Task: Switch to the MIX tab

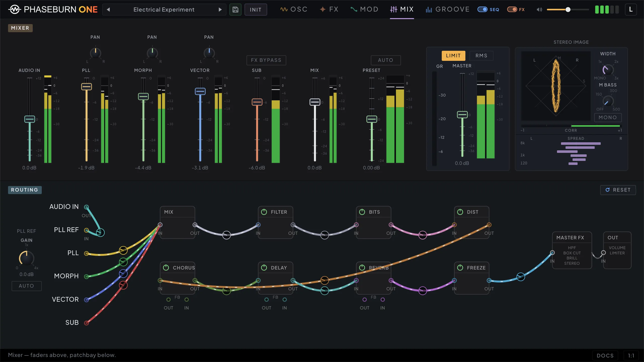Action: (x=402, y=9)
